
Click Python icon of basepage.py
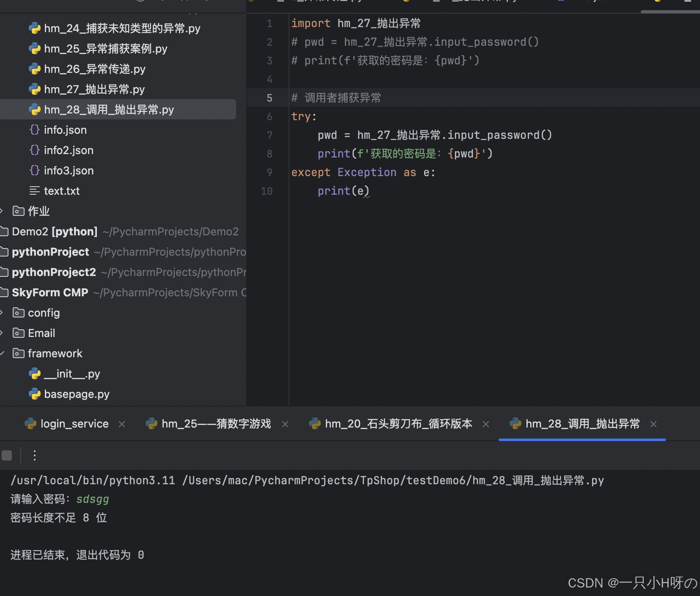pyautogui.click(x=35, y=394)
